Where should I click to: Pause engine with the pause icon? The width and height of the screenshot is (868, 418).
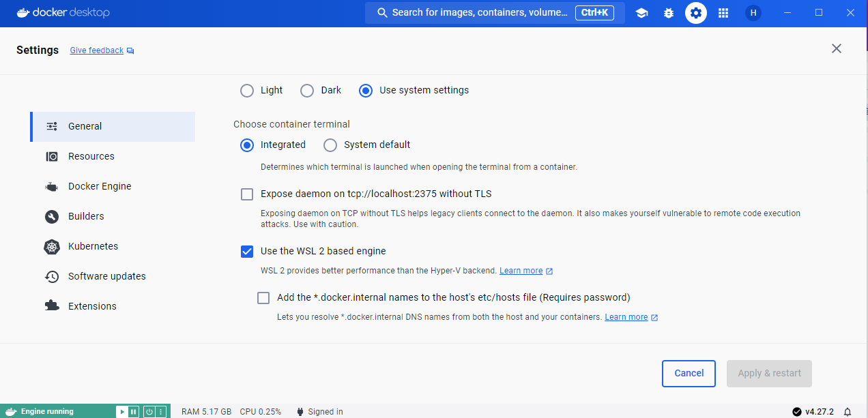click(133, 412)
